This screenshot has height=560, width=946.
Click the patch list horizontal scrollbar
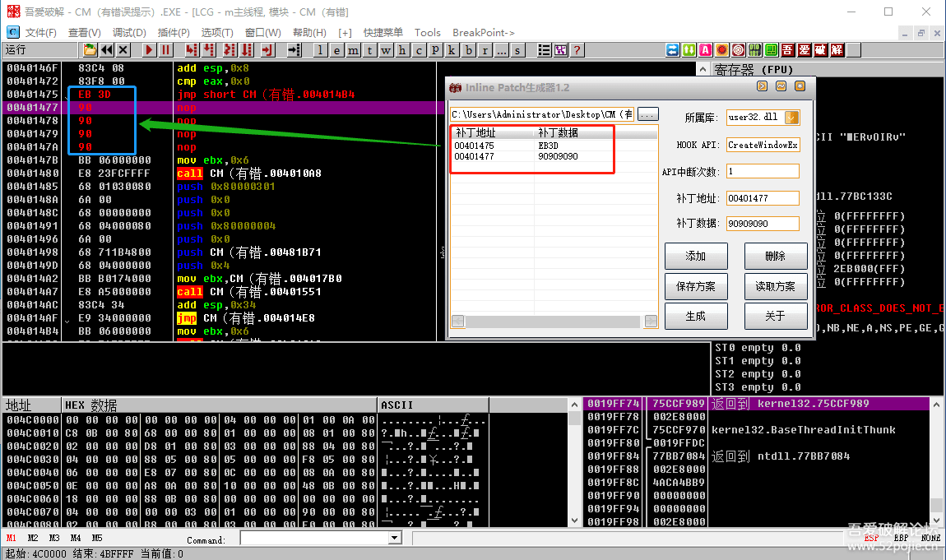coord(553,321)
